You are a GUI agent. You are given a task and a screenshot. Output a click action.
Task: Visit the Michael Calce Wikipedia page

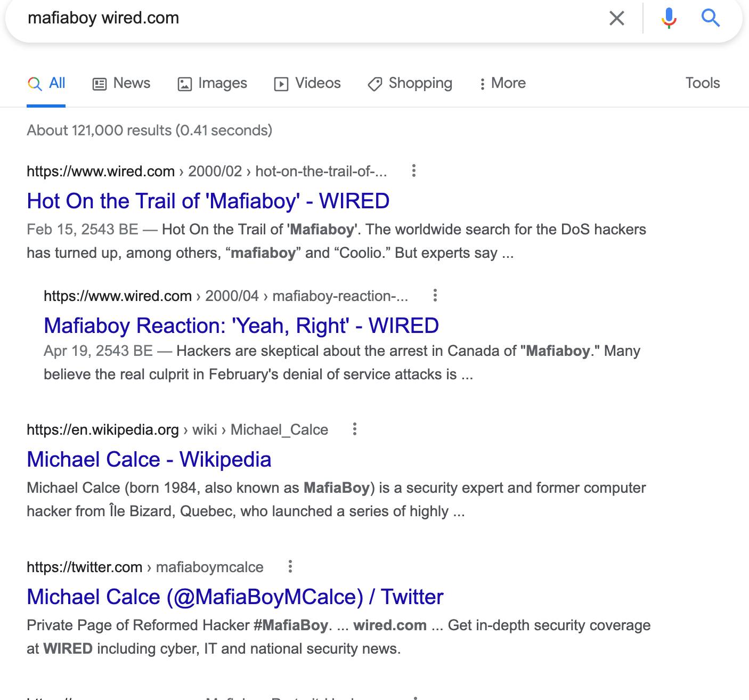(149, 460)
